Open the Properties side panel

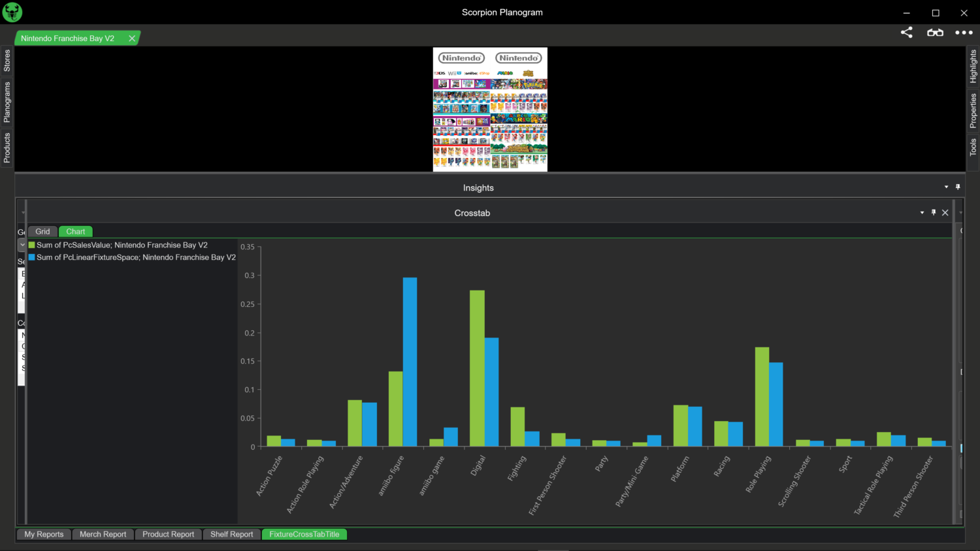tap(973, 110)
